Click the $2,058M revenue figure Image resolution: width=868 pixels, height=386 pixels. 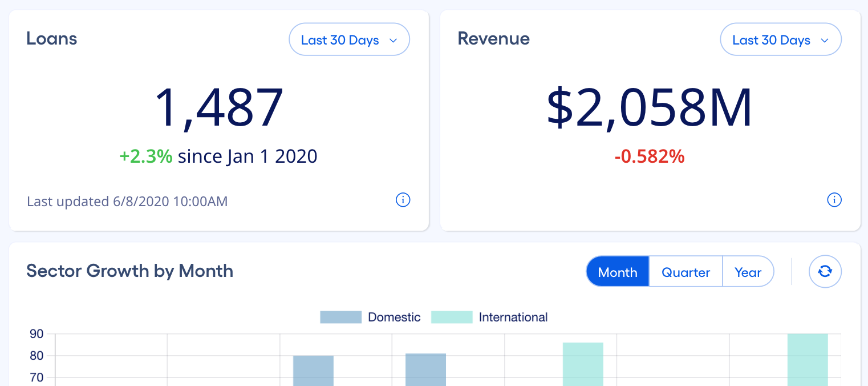coord(650,106)
